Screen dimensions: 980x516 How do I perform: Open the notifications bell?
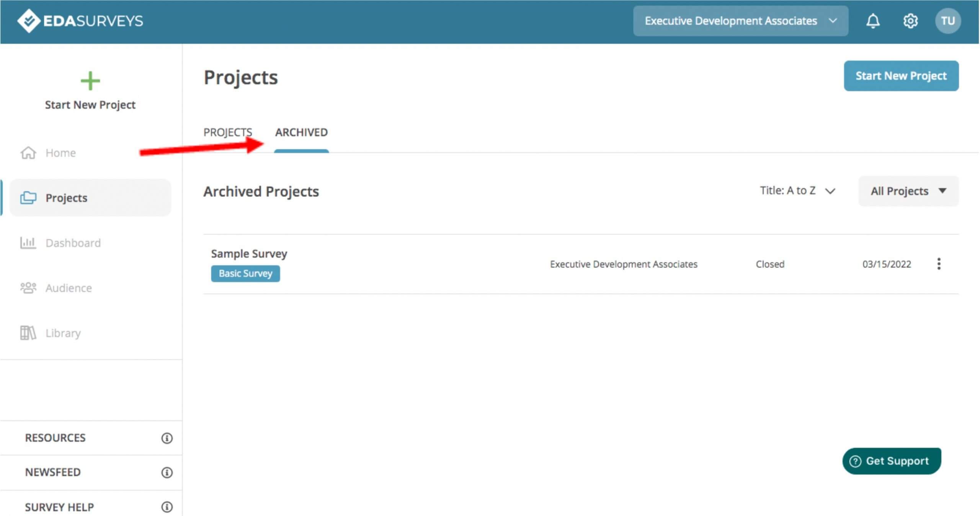point(872,21)
